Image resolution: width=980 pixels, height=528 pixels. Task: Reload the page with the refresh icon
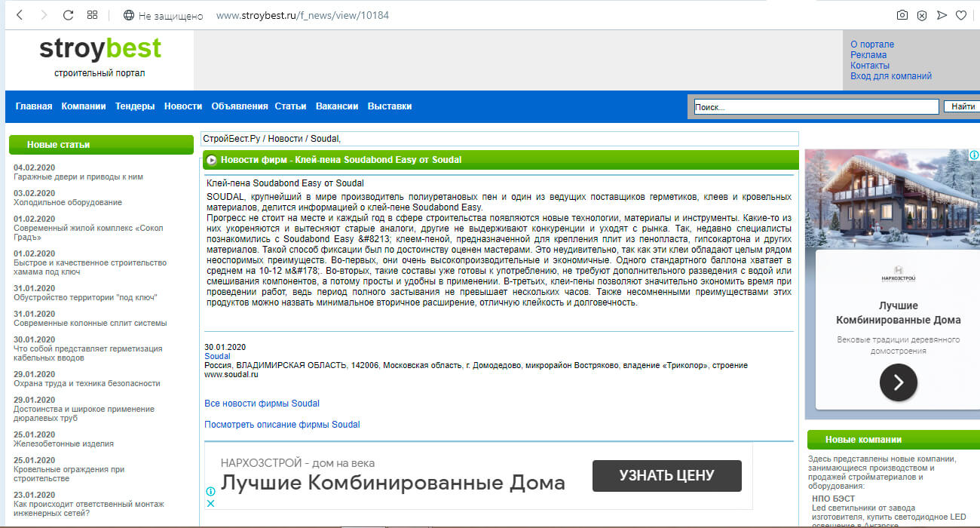pyautogui.click(x=68, y=15)
